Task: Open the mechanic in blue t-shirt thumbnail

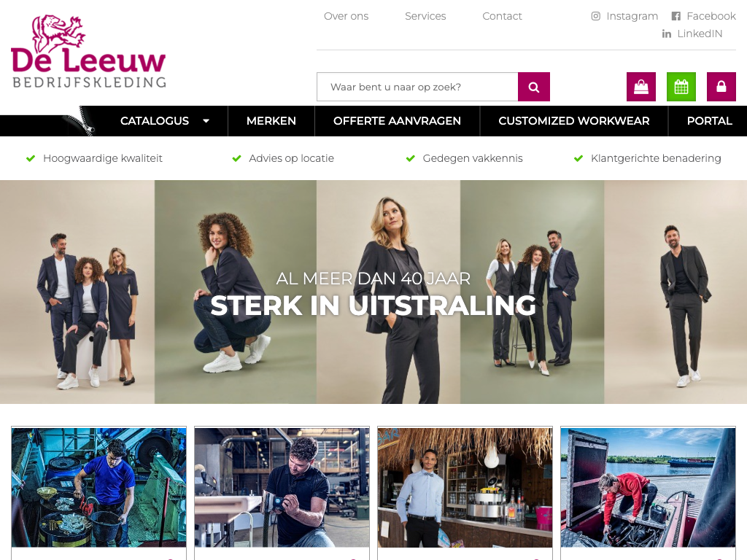Action: click(x=98, y=487)
